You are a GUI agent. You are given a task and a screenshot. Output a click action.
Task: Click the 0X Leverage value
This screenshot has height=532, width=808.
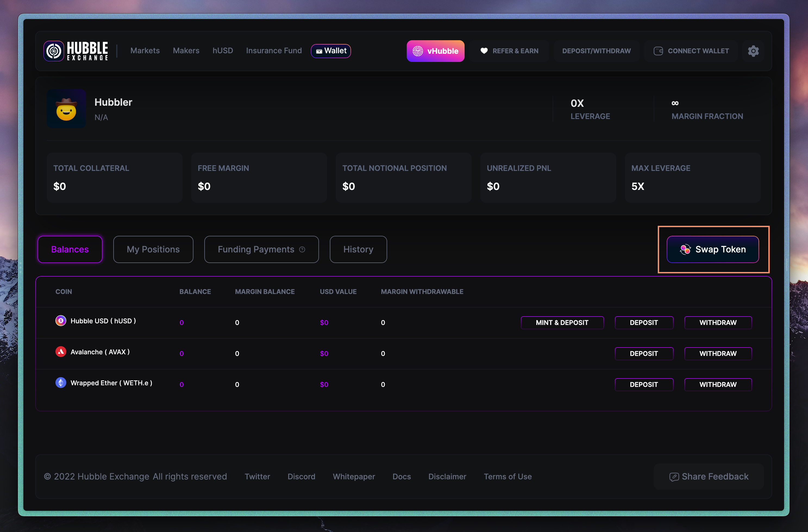(577, 103)
